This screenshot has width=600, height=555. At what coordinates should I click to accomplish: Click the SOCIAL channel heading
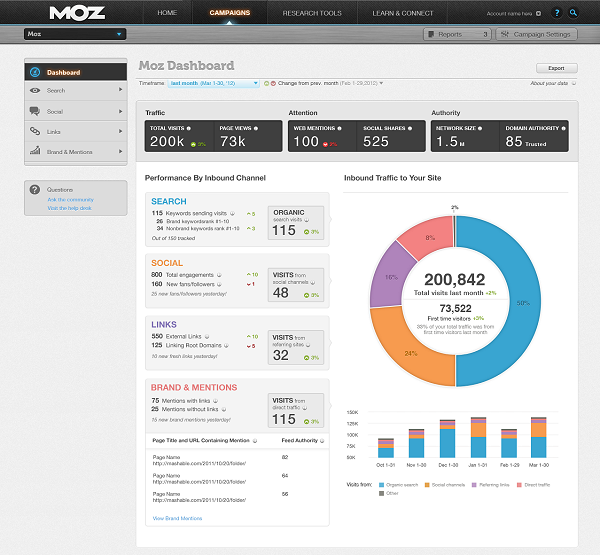pyautogui.click(x=167, y=263)
